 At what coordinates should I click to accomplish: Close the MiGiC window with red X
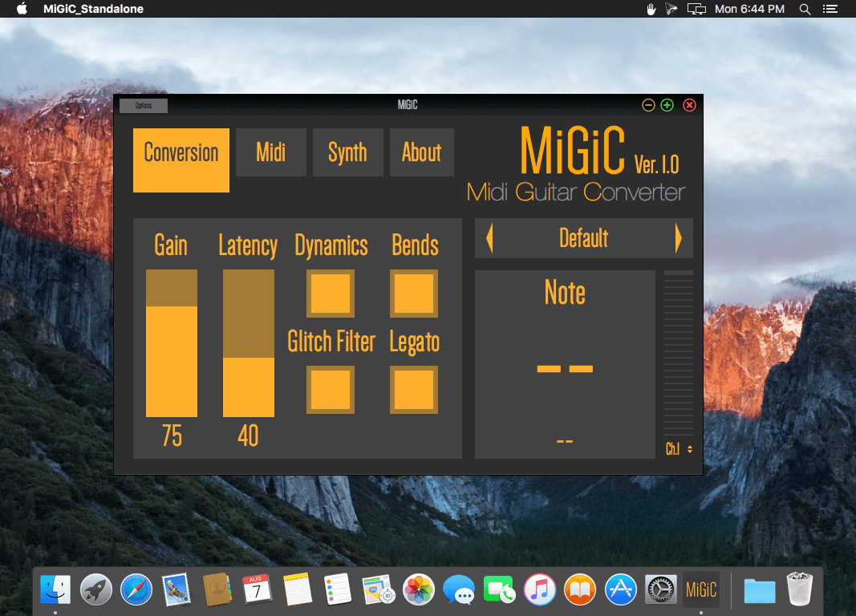pos(689,105)
